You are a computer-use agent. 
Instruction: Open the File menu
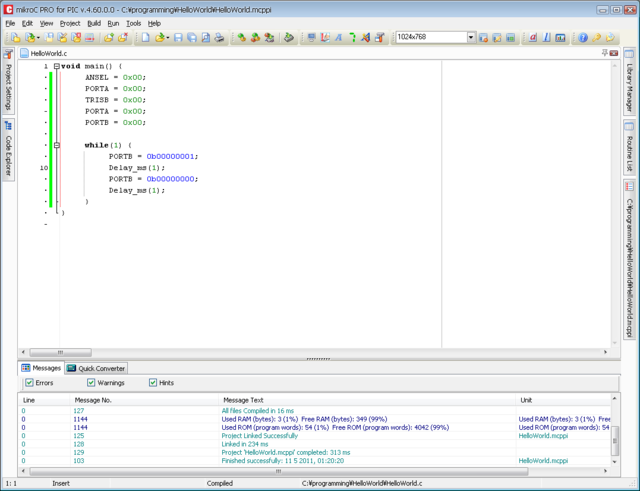[x=10, y=23]
